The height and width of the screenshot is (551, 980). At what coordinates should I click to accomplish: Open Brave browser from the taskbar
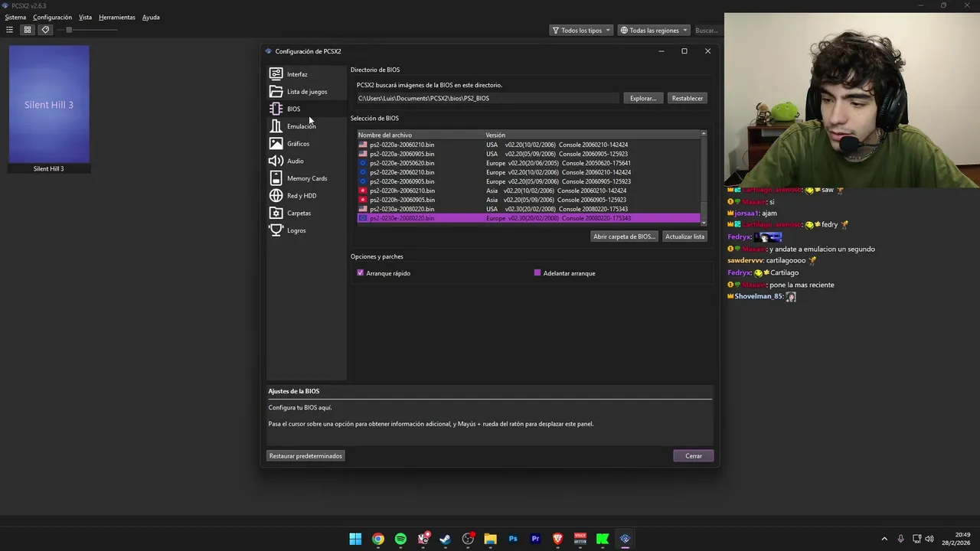click(x=557, y=539)
